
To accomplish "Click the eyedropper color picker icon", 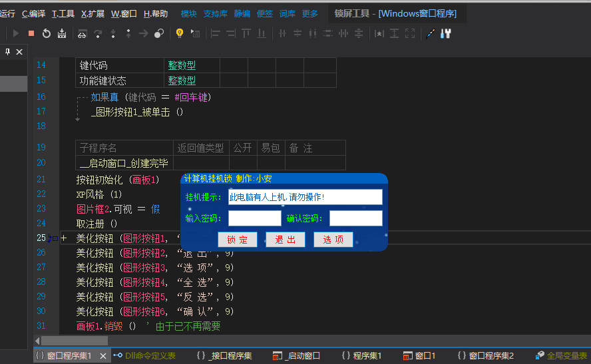I will coord(430,33).
